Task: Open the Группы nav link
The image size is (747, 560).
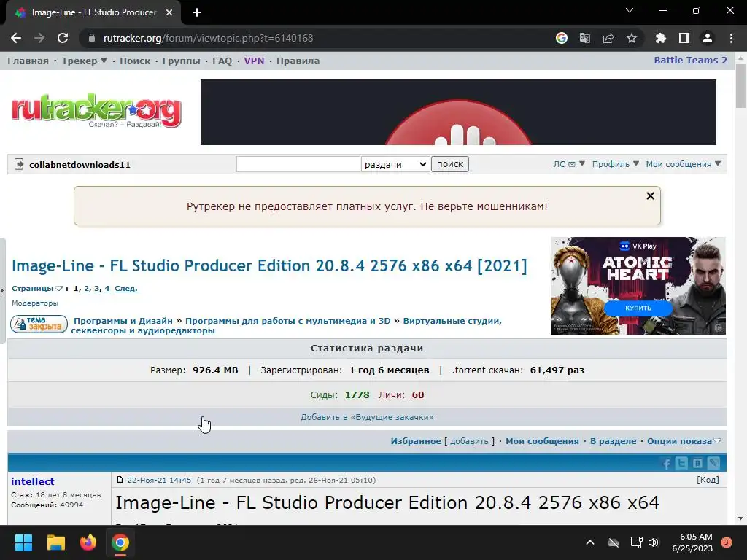Action: (181, 61)
